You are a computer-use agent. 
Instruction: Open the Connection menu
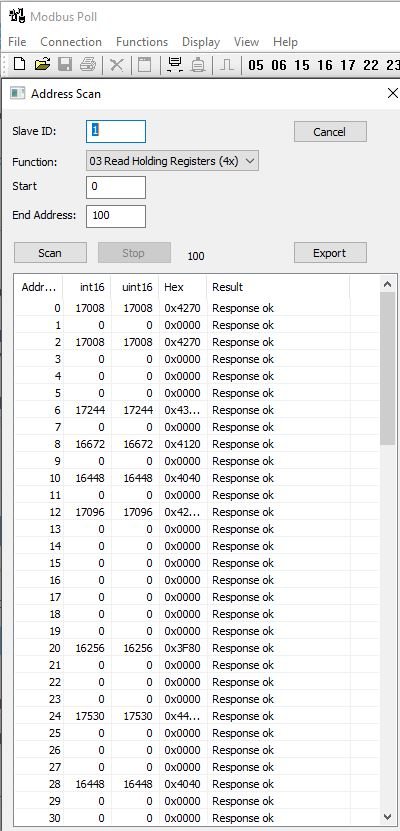click(x=71, y=42)
